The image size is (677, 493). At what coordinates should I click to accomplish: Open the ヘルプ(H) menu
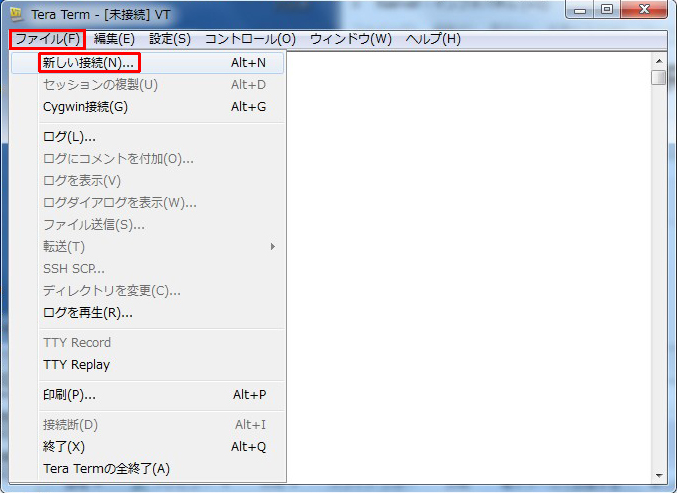pos(432,39)
